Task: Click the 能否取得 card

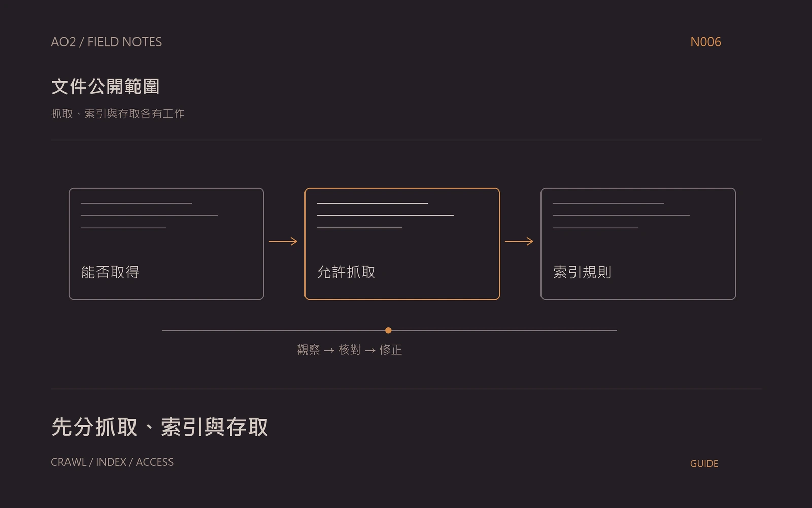Action: tap(166, 244)
